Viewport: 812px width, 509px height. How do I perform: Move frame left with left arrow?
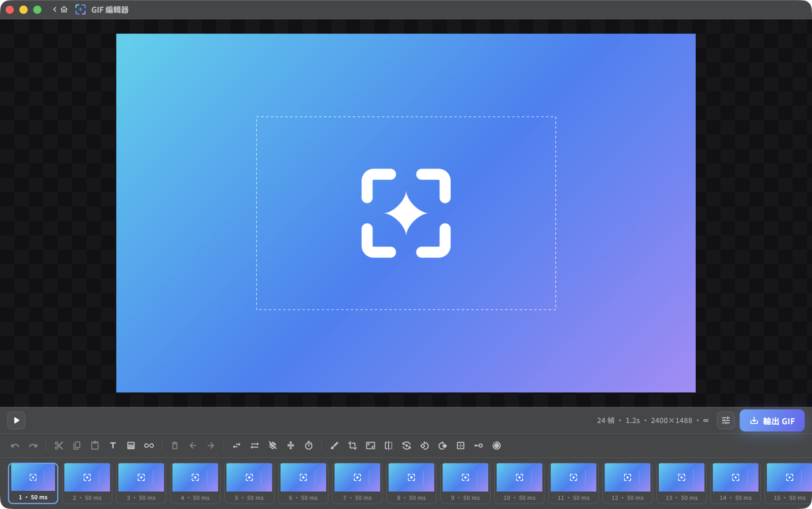pyautogui.click(x=193, y=446)
